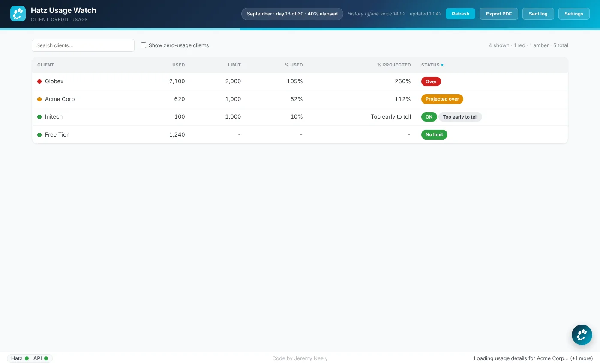
Task: Click the 4 shown summary counts text
Action: coord(528,45)
